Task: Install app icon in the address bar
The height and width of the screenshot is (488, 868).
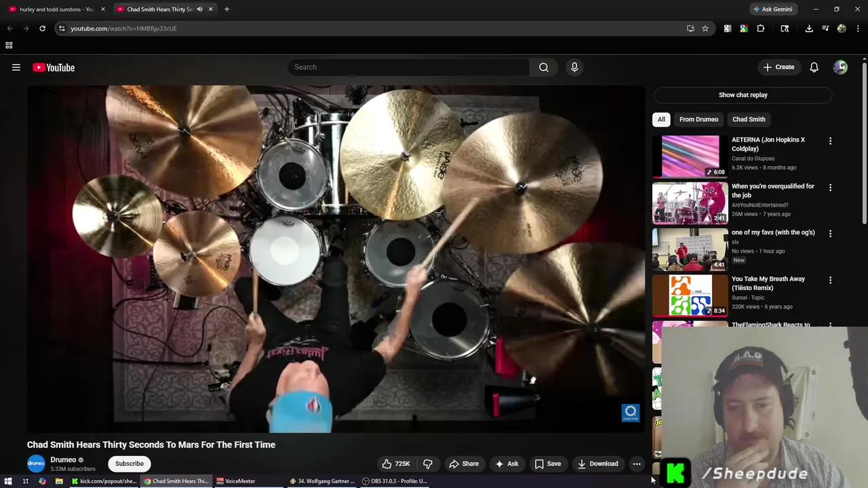Action: [690, 28]
